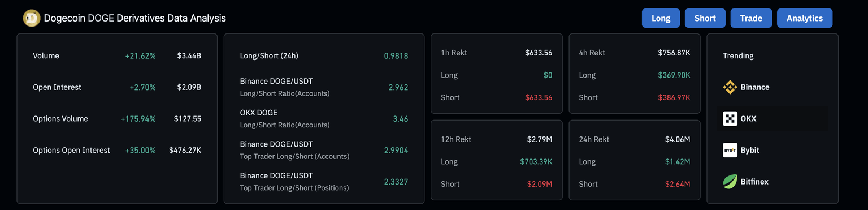
Task: Open the Analytics button
Action: (805, 18)
